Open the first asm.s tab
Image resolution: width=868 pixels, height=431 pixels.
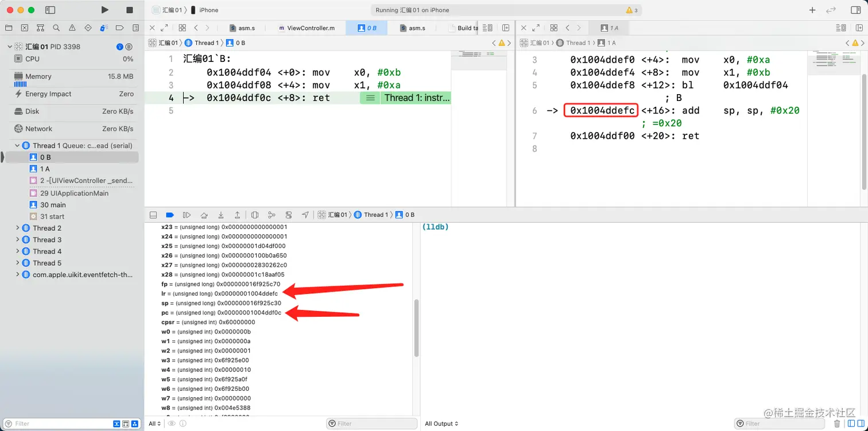click(243, 28)
